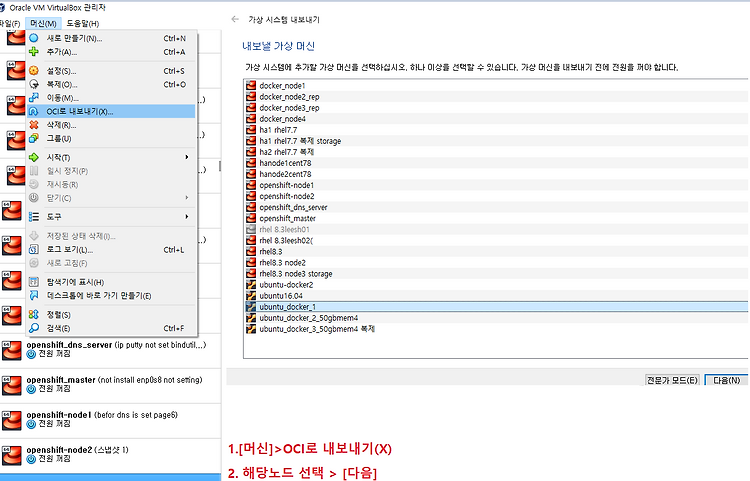Click the Expert Mode (전문가 모드) button
Screen dimensions: 750x481
pyautogui.click(x=672, y=380)
